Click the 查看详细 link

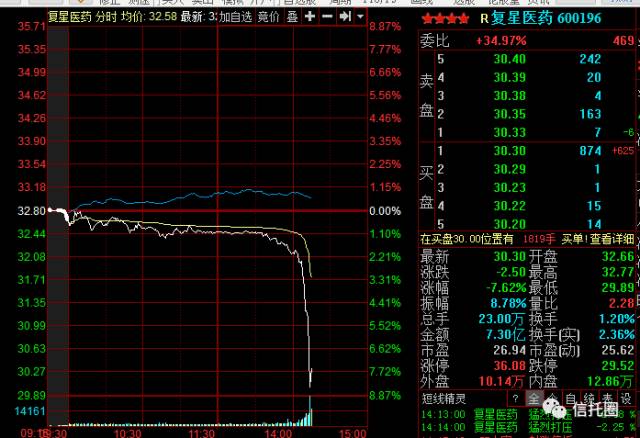click(612, 239)
